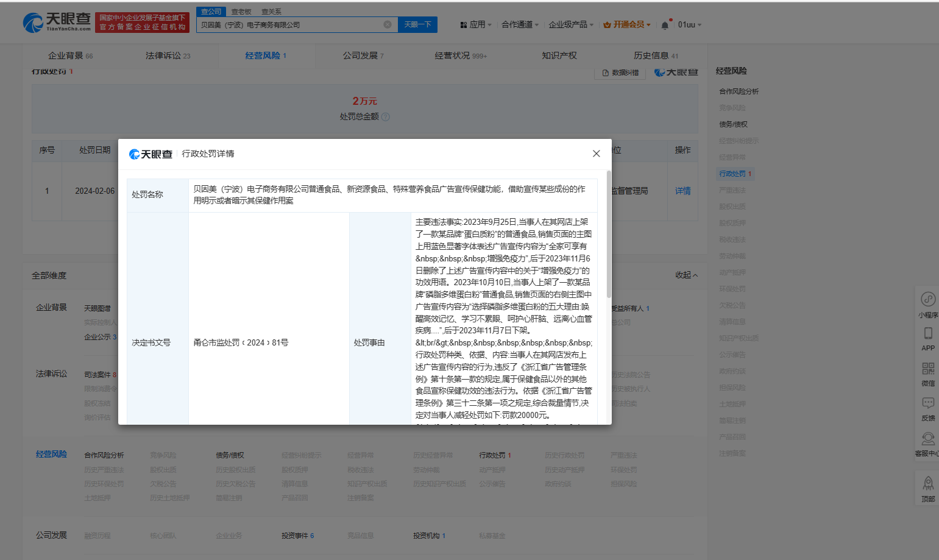The image size is (939, 560).
Task: Click the 处罚总金额 help question icon
Action: [385, 117]
